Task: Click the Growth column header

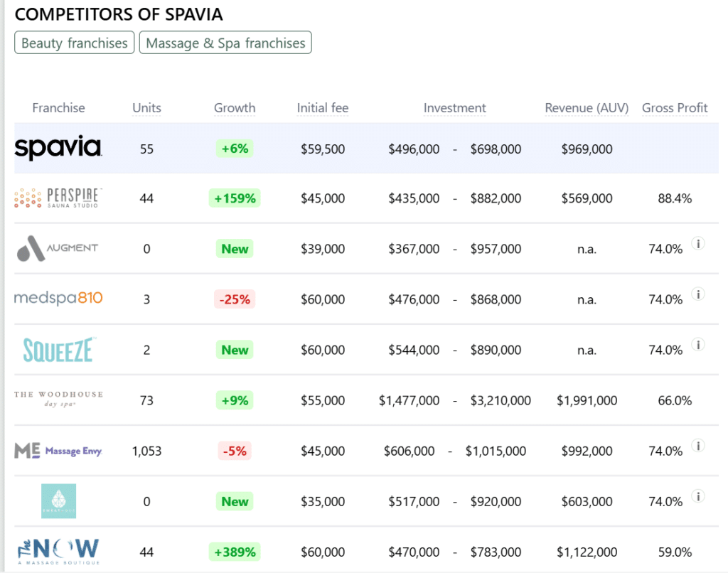Action: [x=235, y=108]
